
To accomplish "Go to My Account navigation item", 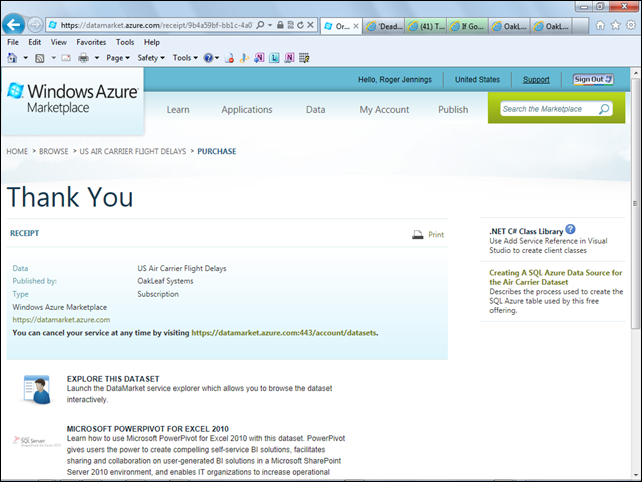I will coord(384,110).
